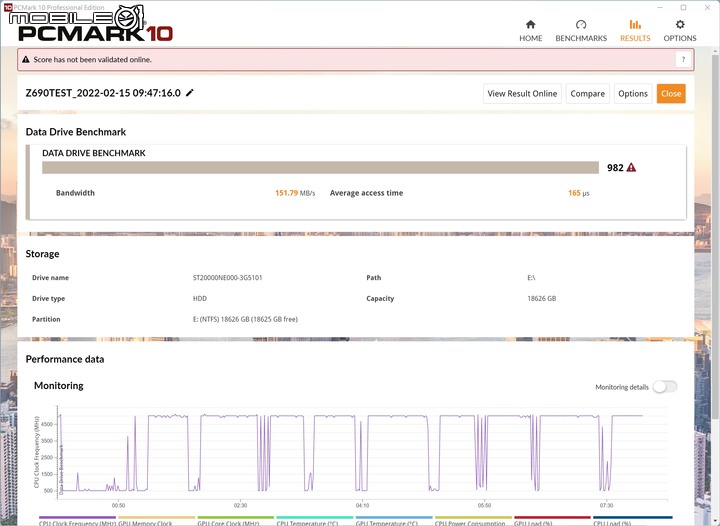Viewport: 720px width, 526px height.
Task: Maximize the PCMark 10 window
Action: (683, 7)
